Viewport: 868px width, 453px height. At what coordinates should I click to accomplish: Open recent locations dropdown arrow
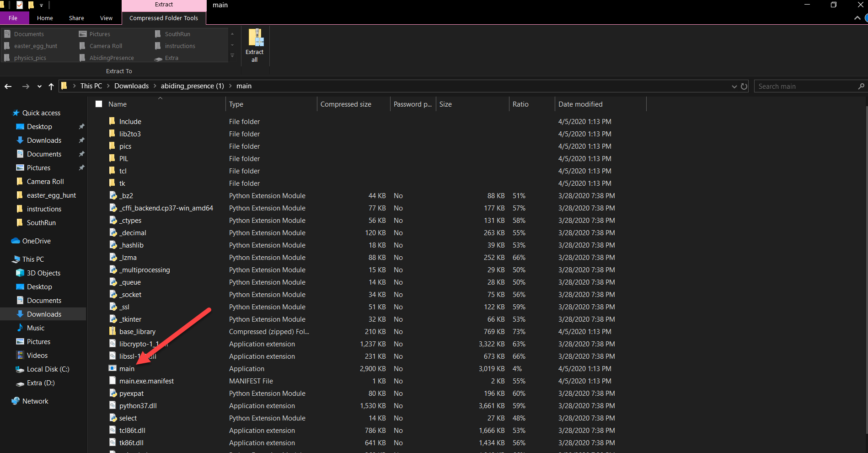[x=39, y=86]
